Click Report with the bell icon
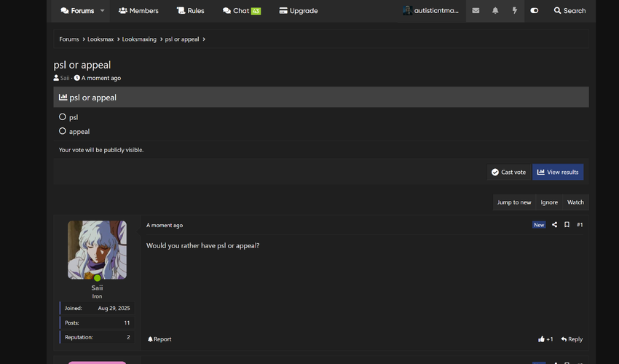 [x=159, y=339]
